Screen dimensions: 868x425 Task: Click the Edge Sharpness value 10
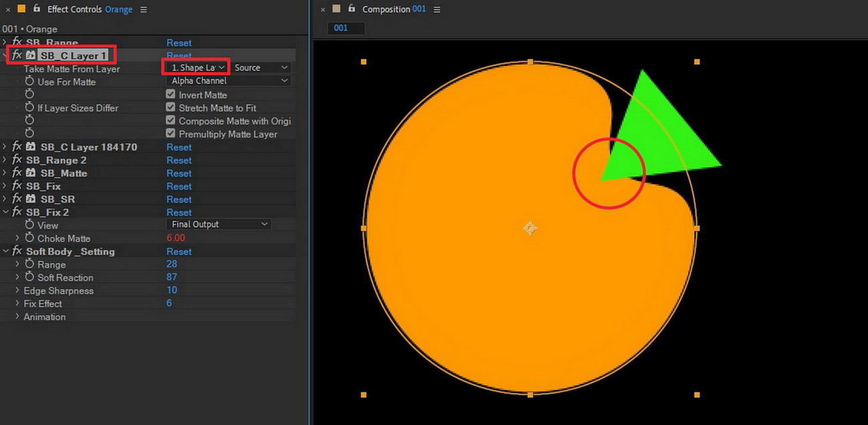[x=172, y=290]
